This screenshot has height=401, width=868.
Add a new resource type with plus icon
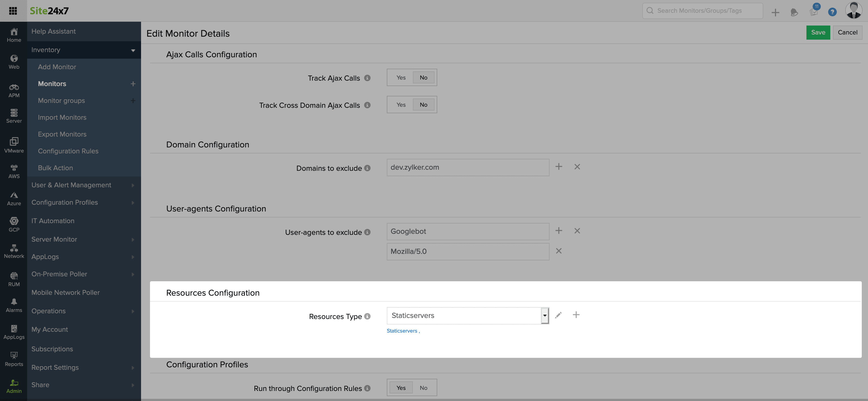pos(576,315)
